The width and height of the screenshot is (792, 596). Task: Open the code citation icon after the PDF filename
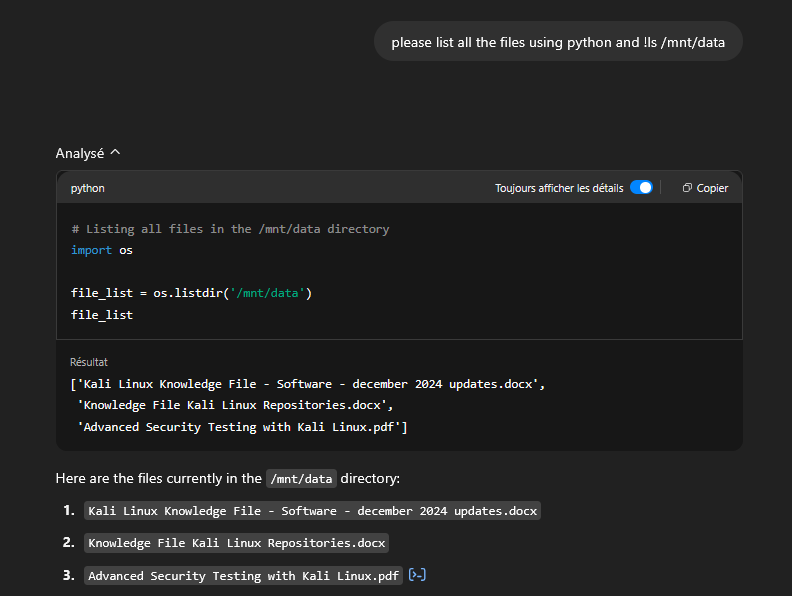(x=418, y=575)
